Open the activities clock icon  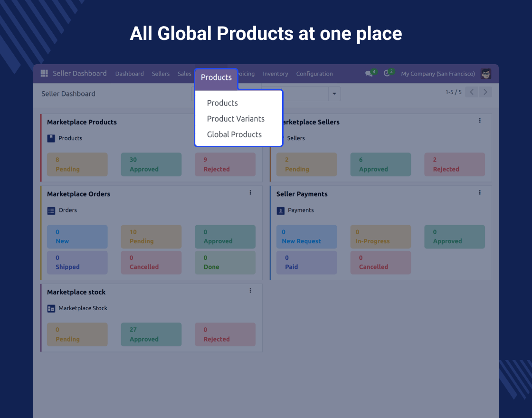[387, 73]
